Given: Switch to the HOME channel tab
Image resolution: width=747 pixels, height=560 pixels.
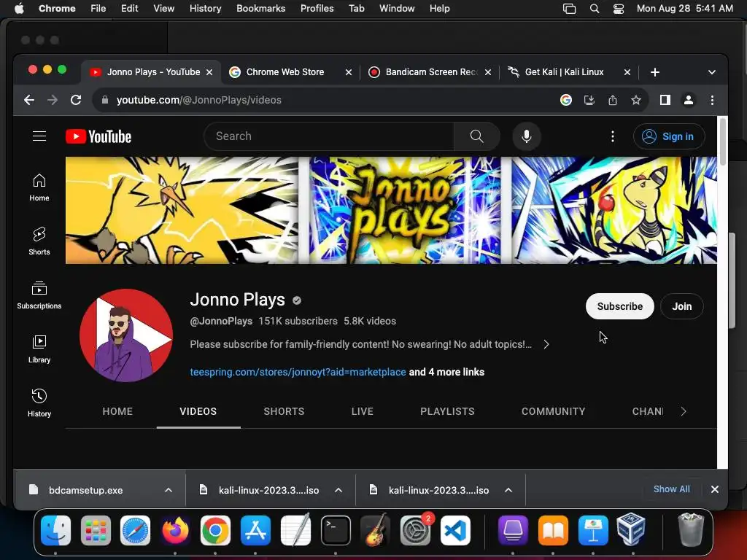Looking at the screenshot, I should pos(117,411).
